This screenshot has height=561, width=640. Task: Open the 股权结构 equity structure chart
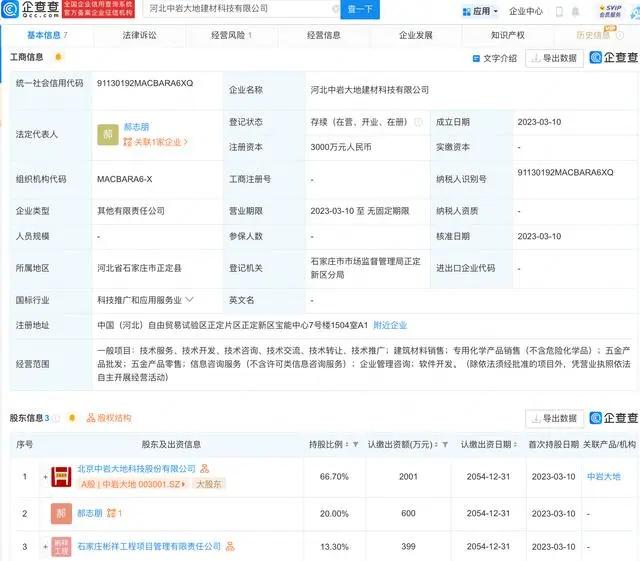point(107,417)
